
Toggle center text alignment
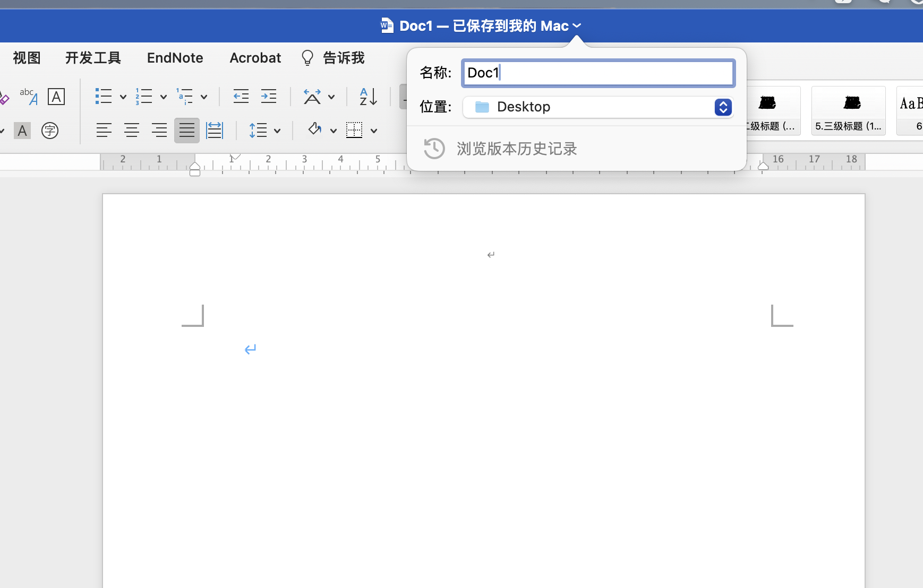tap(132, 130)
